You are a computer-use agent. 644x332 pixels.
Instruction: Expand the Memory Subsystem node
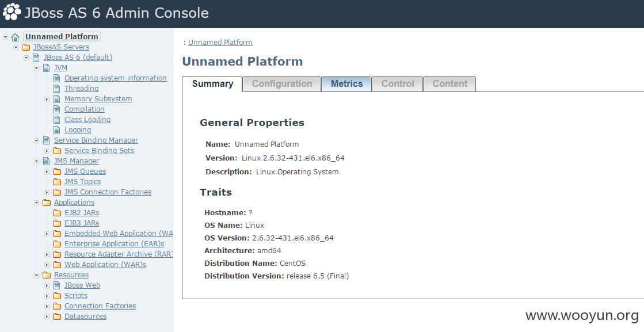pos(47,99)
